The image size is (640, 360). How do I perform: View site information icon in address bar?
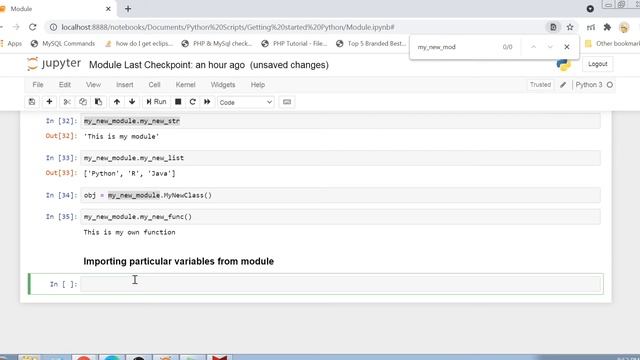tap(53, 27)
